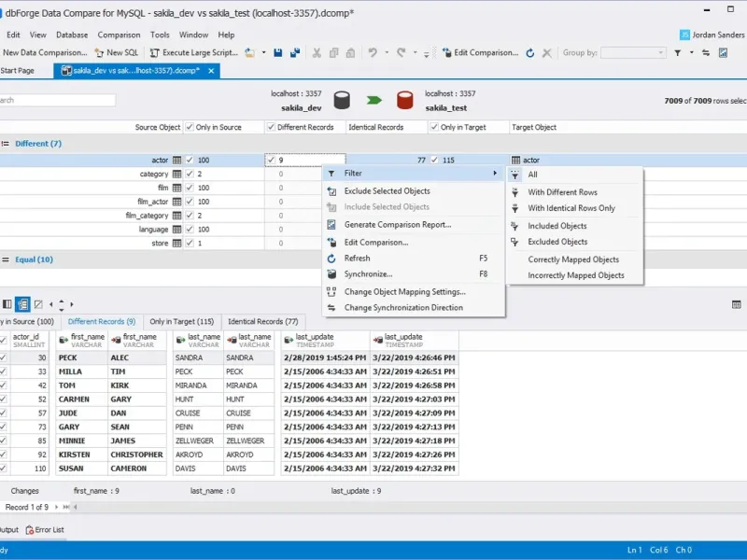
Task: Click Execute Large Script button
Action: (195, 53)
